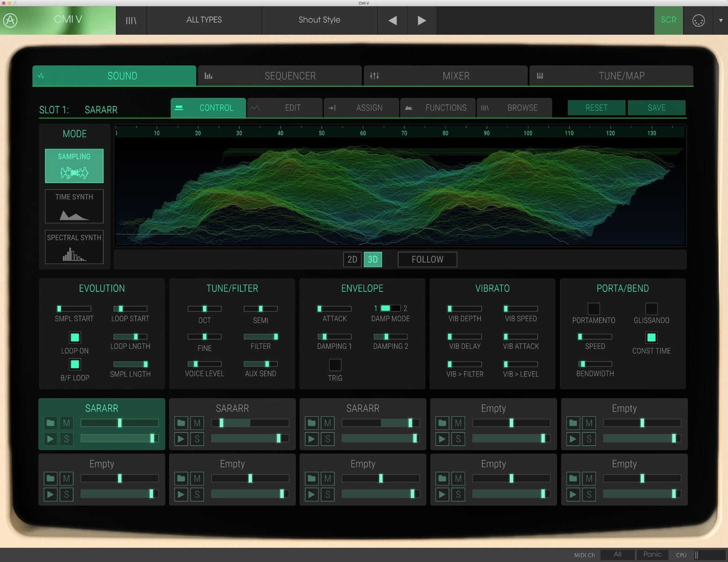
Task: Enable the GLISSANDO checkbox
Action: point(652,309)
